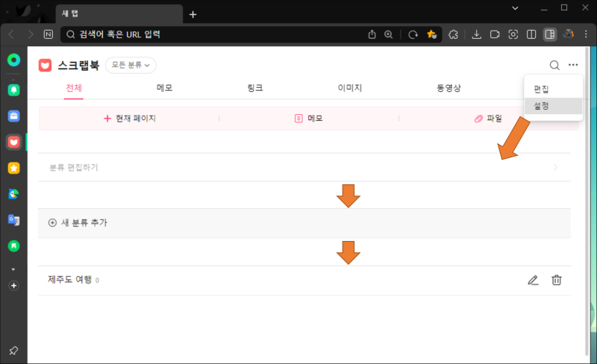Add a new memo with 메모 button
Viewport: 597px width, 364px height.
(x=309, y=119)
